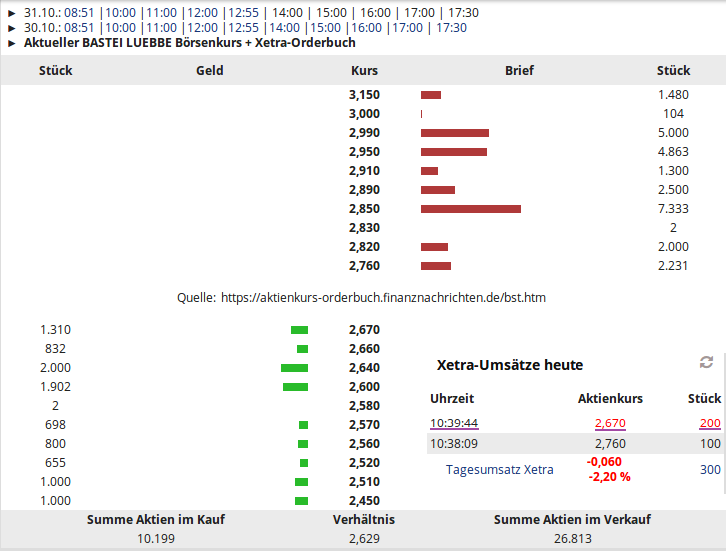Screen dimensions: 726x551
Task: Open 30.10. snapshot at 14:00
Action: [285, 28]
